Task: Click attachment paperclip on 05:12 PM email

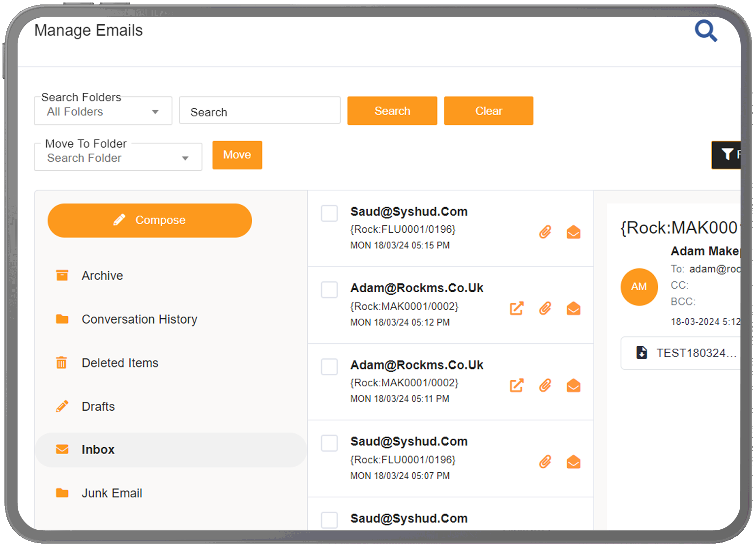Action: pyautogui.click(x=545, y=308)
